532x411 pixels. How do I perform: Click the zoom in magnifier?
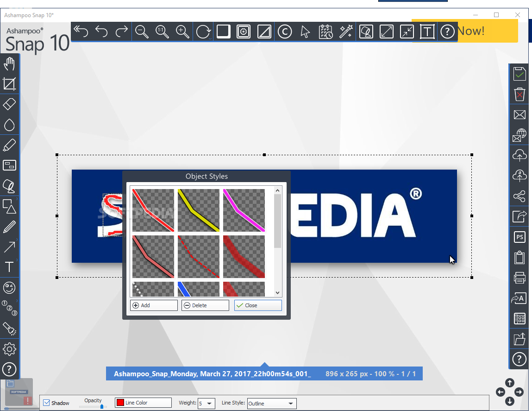point(182,32)
